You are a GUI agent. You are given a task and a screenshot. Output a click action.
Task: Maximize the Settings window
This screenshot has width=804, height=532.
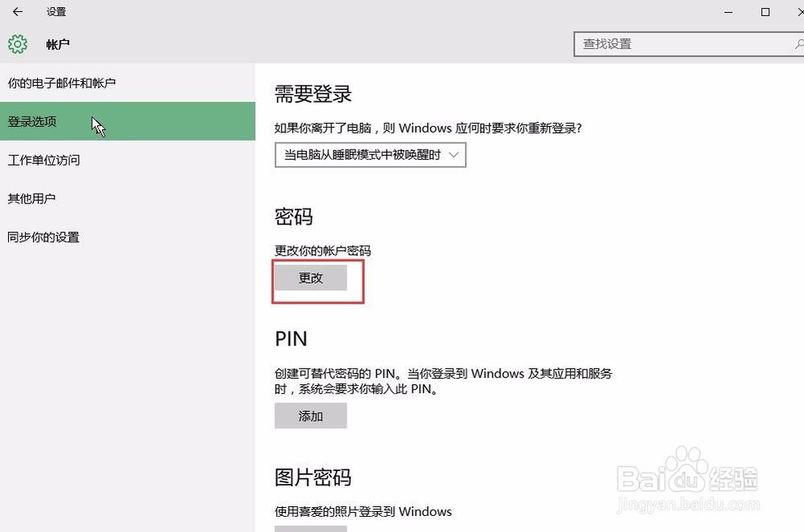(x=765, y=11)
